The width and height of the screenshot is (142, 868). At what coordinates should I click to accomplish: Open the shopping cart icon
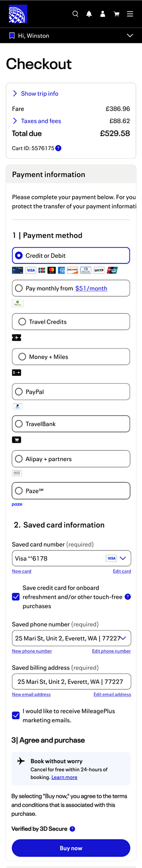[x=116, y=14]
